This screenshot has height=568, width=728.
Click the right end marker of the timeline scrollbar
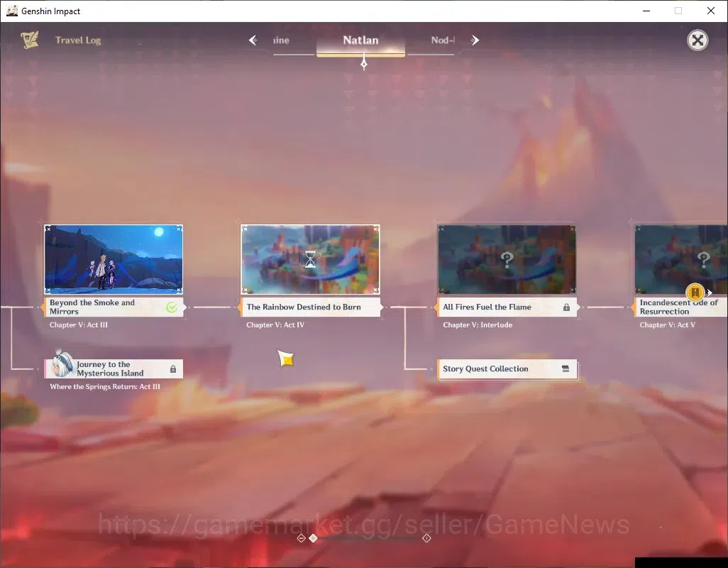click(426, 538)
